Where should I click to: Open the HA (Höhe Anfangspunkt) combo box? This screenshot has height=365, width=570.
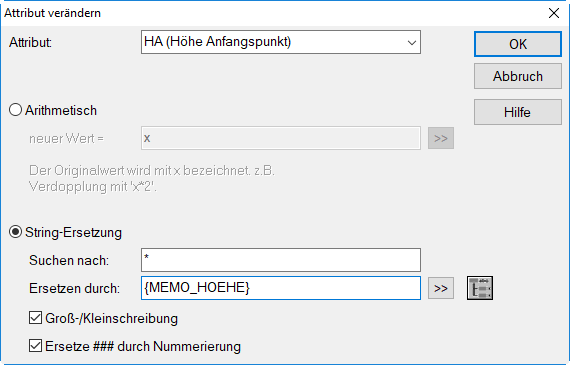281,42
